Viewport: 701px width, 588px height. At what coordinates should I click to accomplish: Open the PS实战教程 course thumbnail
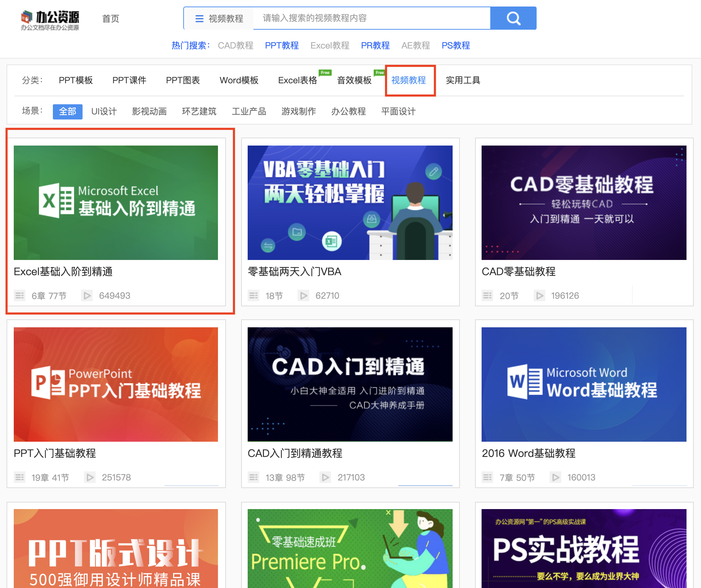point(584,549)
